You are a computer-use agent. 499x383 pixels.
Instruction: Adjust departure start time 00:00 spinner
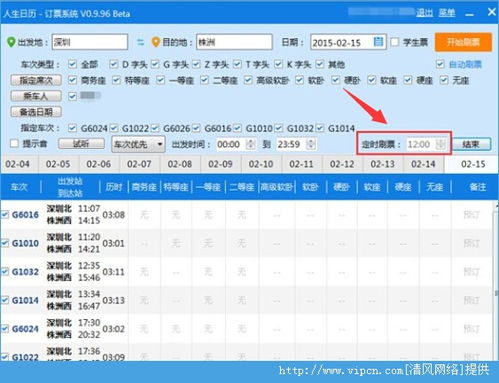click(250, 144)
